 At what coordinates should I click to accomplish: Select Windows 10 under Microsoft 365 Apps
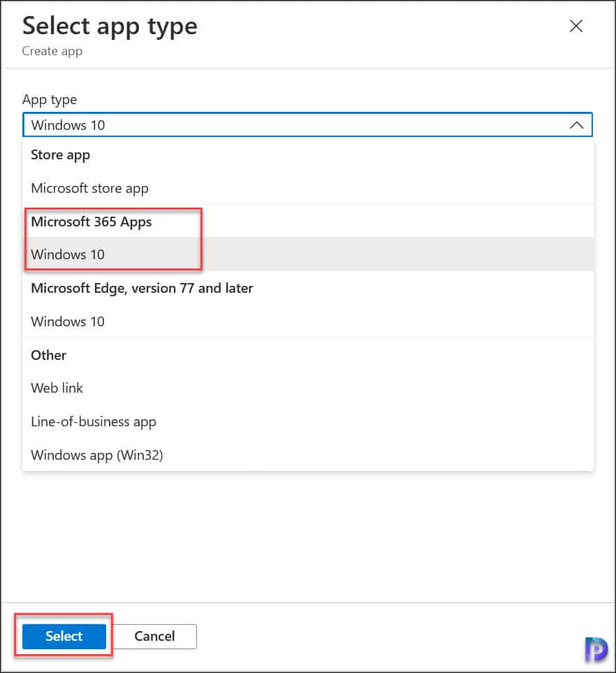pyautogui.click(x=308, y=254)
